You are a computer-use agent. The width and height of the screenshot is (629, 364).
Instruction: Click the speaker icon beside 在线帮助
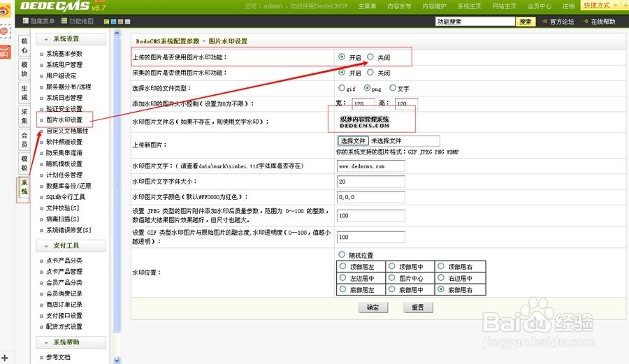click(x=585, y=21)
